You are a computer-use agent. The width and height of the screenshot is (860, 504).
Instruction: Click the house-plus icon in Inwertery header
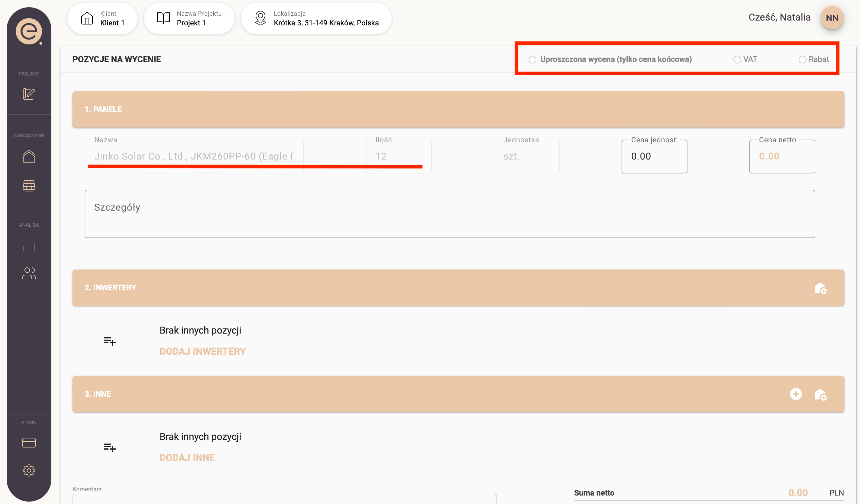[820, 288]
